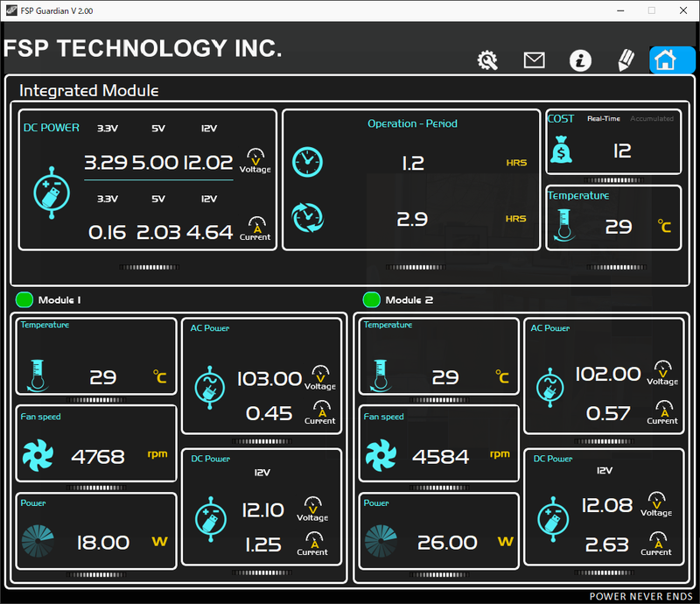The height and width of the screenshot is (604, 700).
Task: Click the 12.02 voltage reading
Action: (208, 162)
